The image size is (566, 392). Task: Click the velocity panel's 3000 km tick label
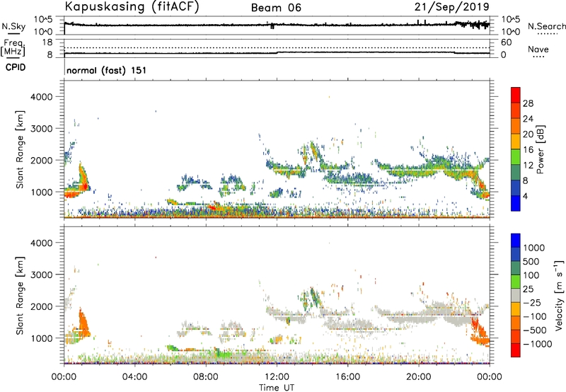pos(42,275)
